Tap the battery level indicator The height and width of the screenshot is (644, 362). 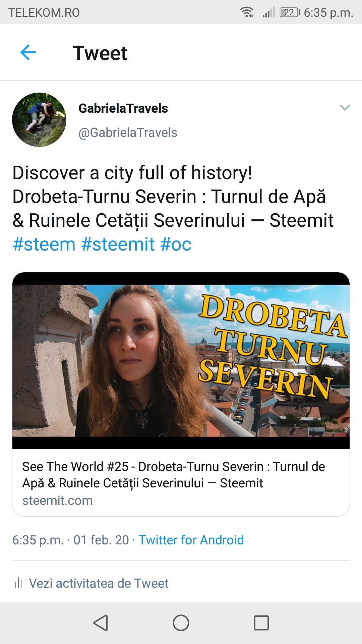tap(290, 12)
